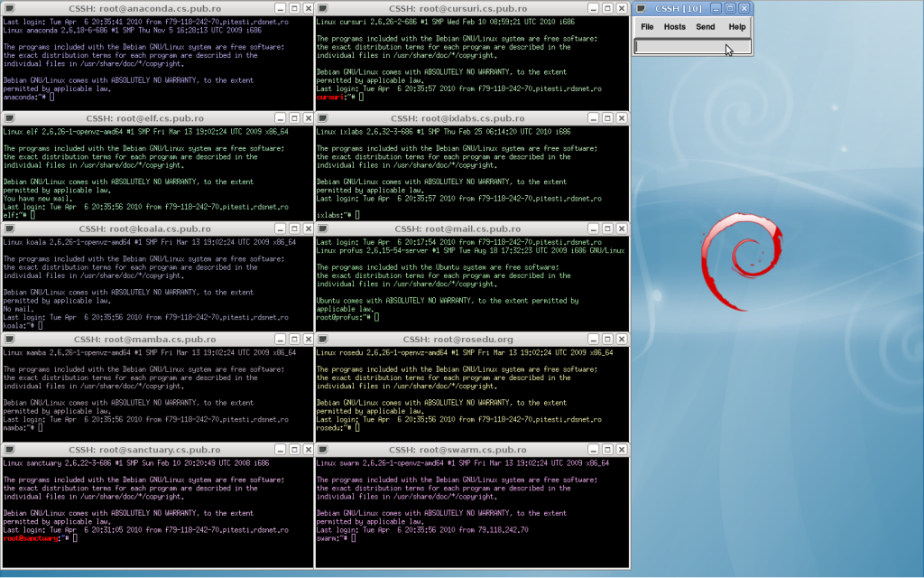Click window menu icon of koala terminal
Image resolution: width=924 pixels, height=578 pixels.
click(10, 228)
